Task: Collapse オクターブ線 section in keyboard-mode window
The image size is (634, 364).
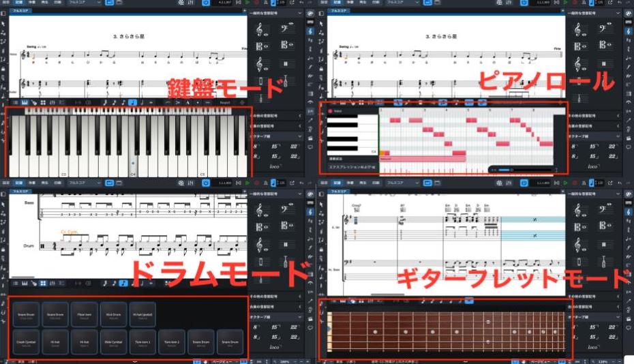Action: click(x=276, y=136)
